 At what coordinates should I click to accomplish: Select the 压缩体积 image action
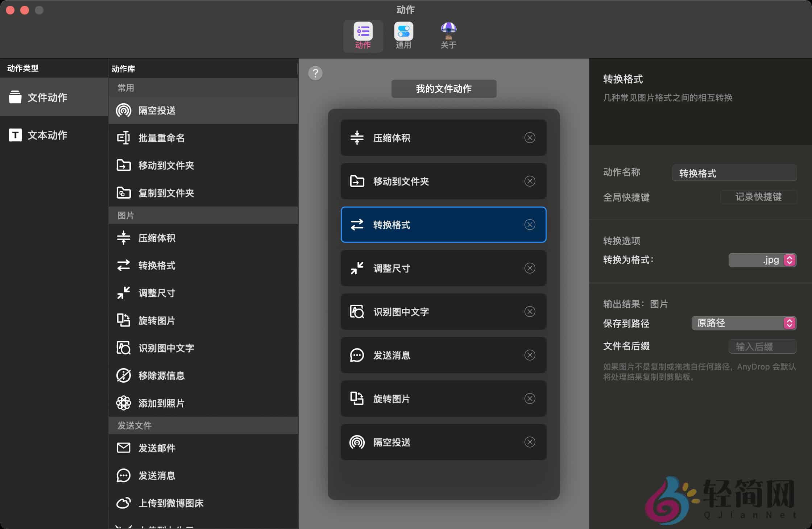point(157,238)
